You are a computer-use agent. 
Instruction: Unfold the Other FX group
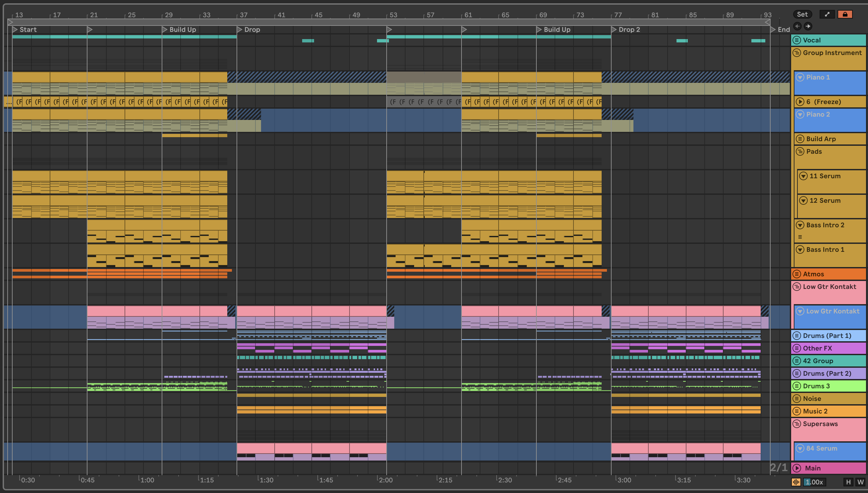pos(796,348)
